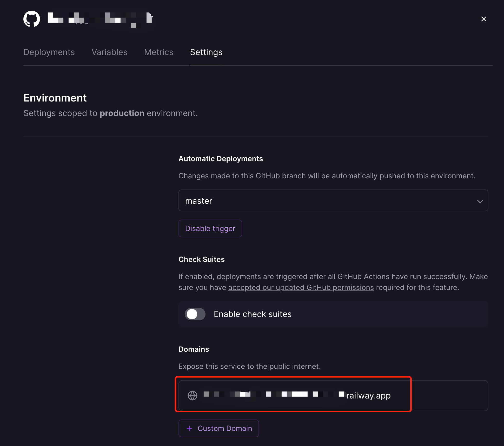Click the railway.app domain entry
The width and height of the screenshot is (504, 446).
coord(333,396)
